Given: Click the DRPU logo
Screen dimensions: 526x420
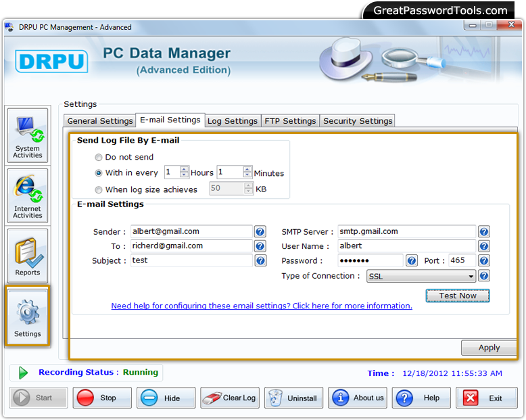Looking at the screenshot, I should click(51, 61).
